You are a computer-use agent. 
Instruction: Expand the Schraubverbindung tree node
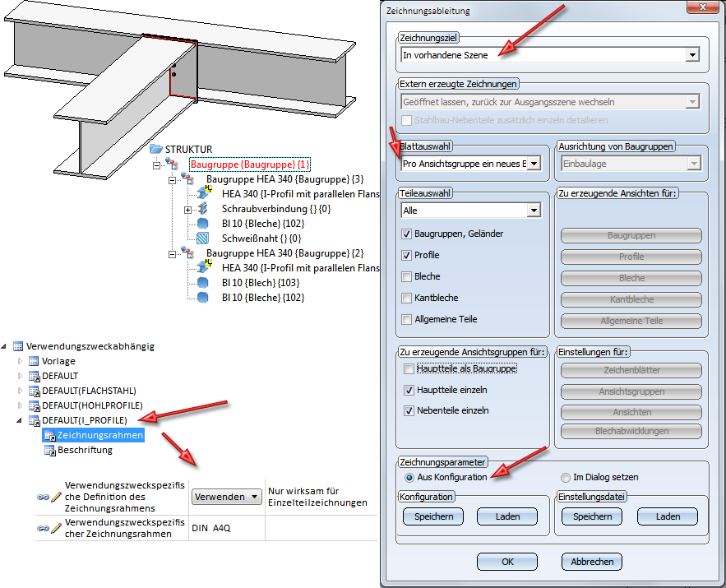pos(187,210)
